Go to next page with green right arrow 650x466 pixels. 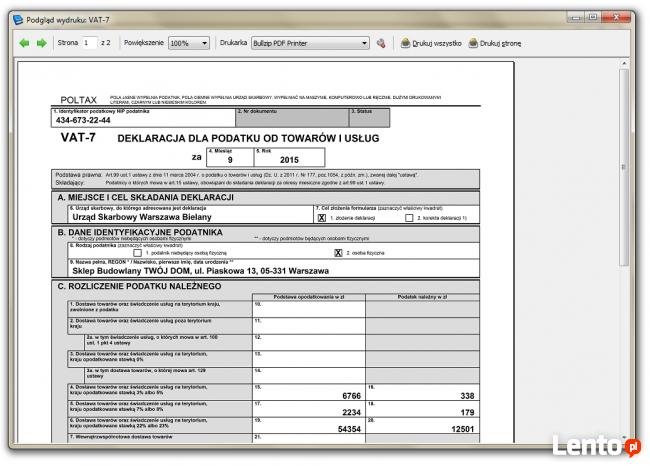[42, 43]
